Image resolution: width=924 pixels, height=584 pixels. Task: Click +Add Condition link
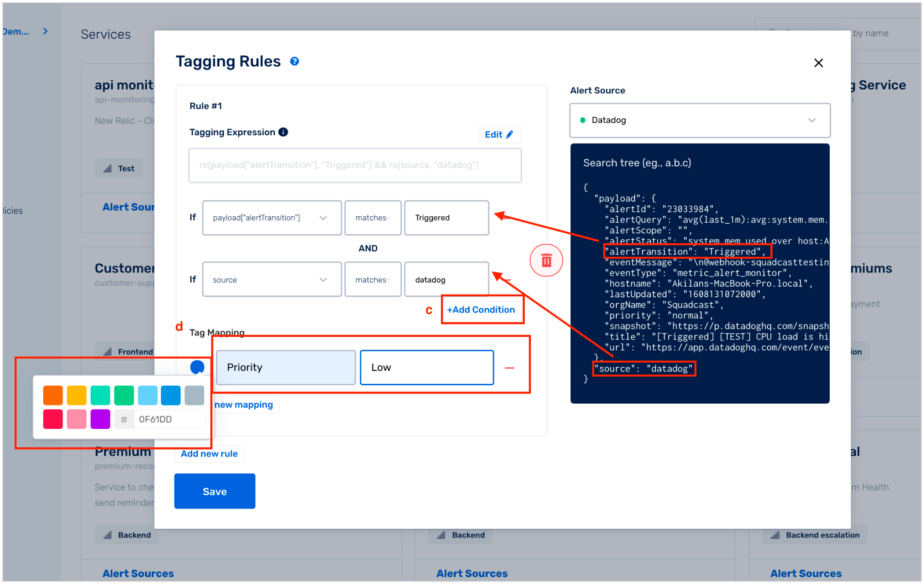pyautogui.click(x=481, y=310)
